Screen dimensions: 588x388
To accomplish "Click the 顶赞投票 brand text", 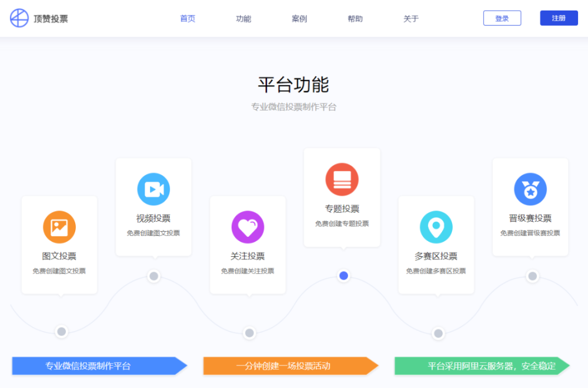I will [51, 19].
